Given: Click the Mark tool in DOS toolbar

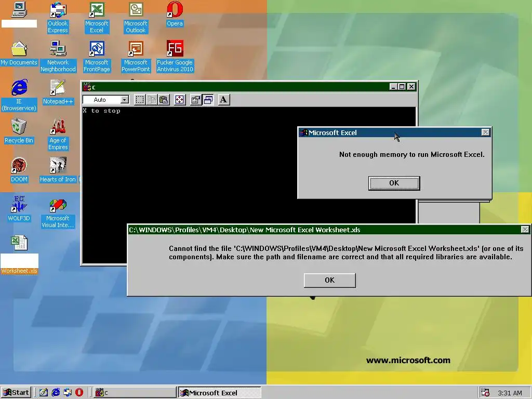Looking at the screenshot, I should [140, 100].
